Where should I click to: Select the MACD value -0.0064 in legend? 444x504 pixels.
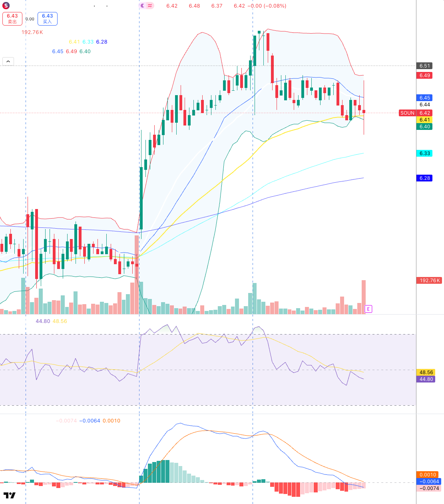tap(90, 421)
